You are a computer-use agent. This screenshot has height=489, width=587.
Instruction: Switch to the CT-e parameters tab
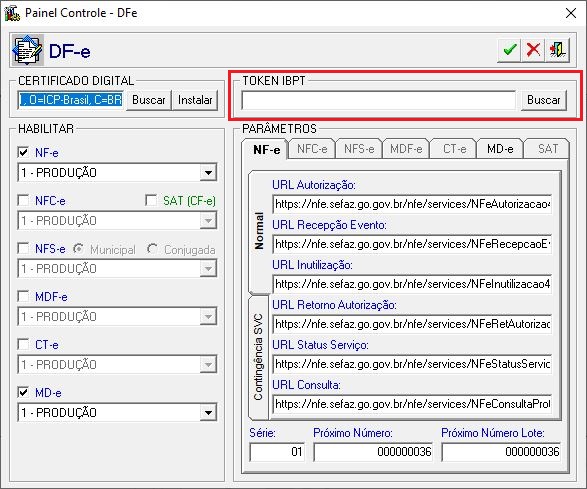(454, 149)
